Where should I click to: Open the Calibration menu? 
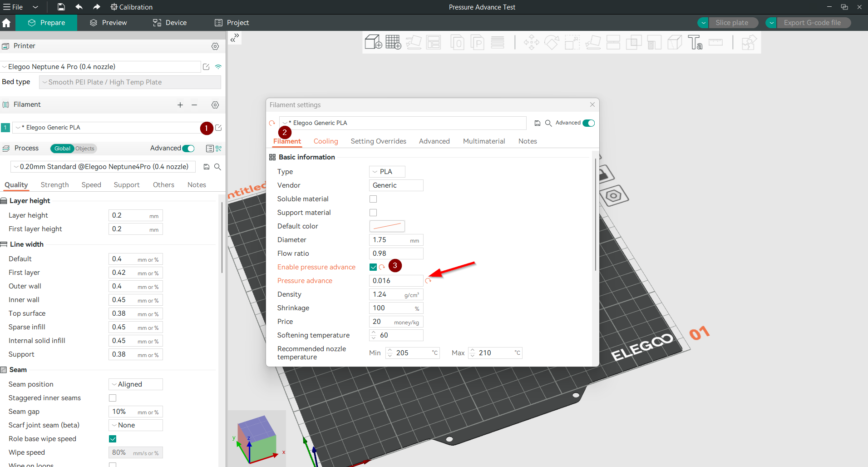click(x=131, y=7)
